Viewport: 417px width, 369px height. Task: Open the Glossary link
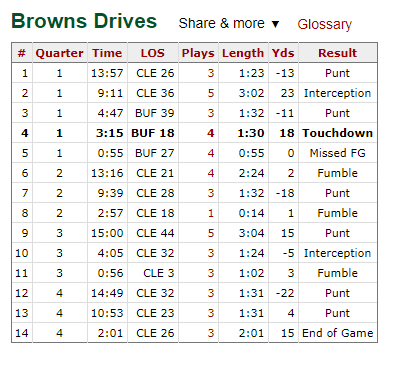click(x=324, y=24)
